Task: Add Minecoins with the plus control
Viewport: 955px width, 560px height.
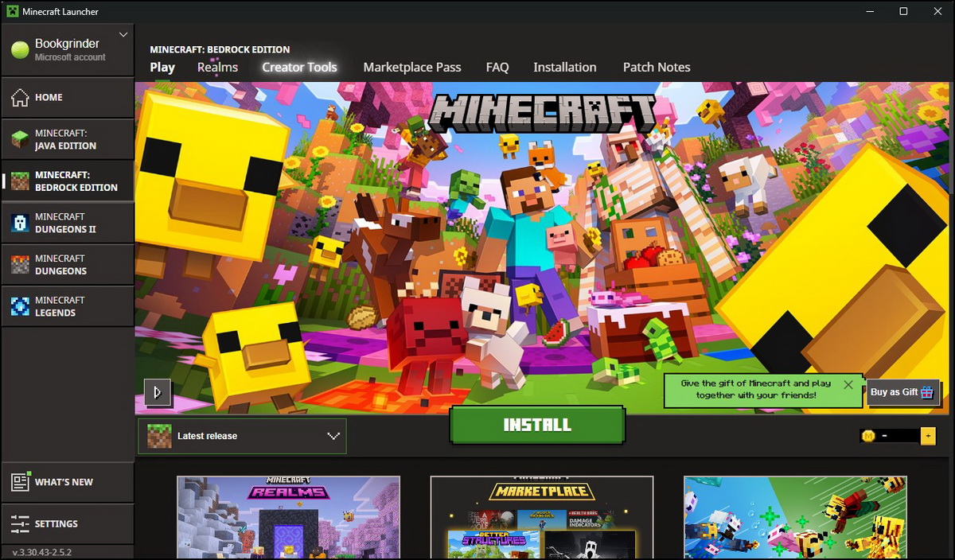Action: [927, 436]
